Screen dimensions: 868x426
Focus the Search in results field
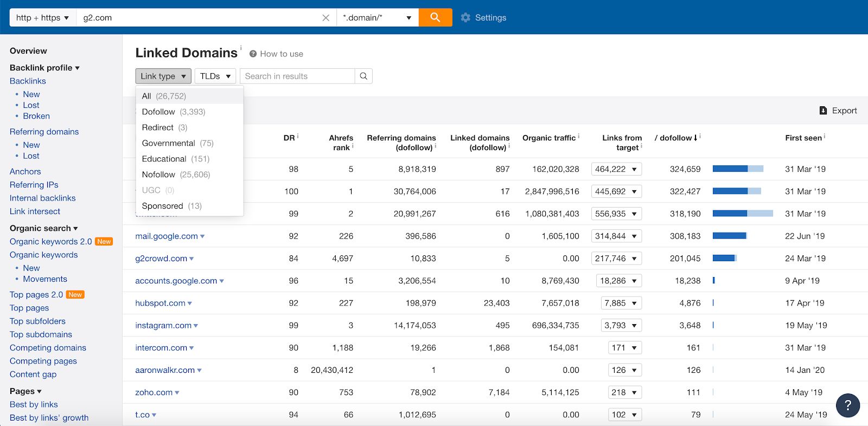(297, 76)
